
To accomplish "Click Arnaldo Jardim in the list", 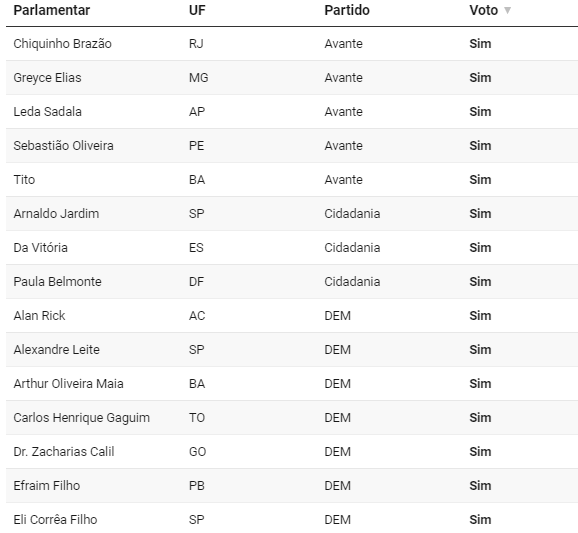I will click(56, 214).
